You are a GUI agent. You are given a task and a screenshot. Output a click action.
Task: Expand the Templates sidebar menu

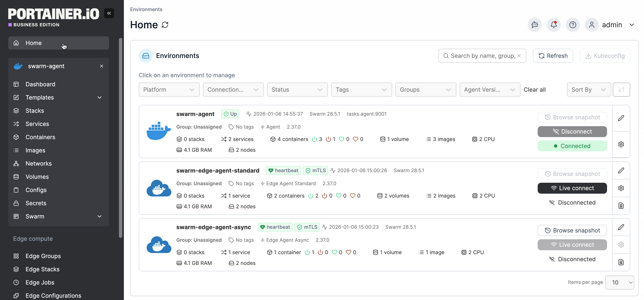[x=100, y=97]
